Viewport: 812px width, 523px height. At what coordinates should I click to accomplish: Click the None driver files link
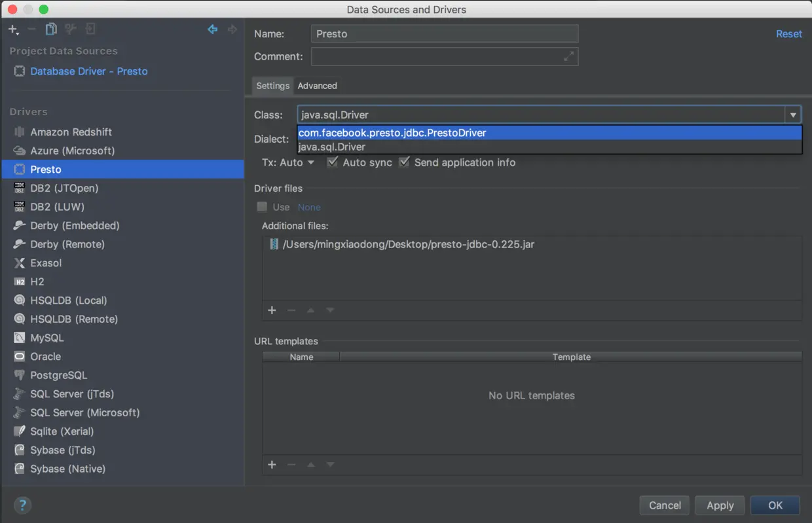click(309, 207)
